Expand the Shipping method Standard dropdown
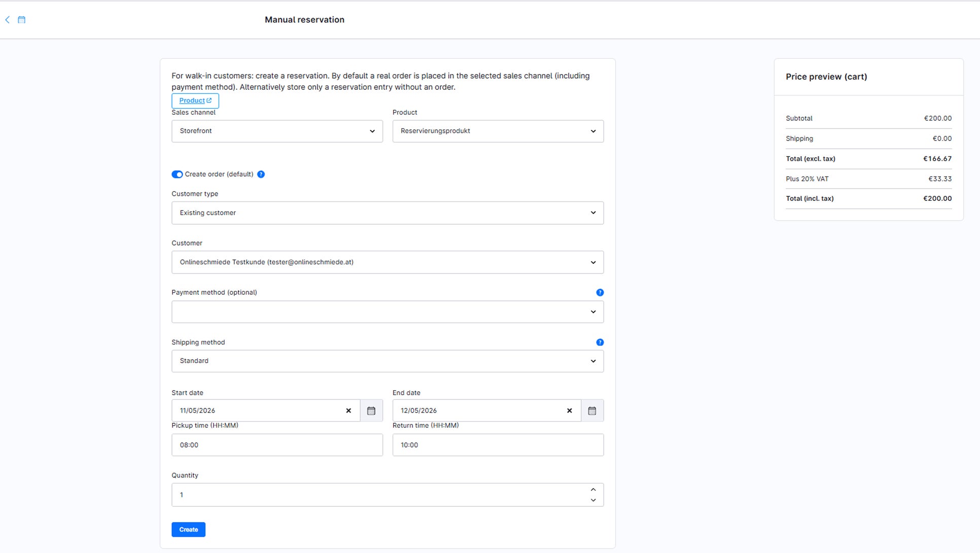980x553 pixels. click(388, 361)
